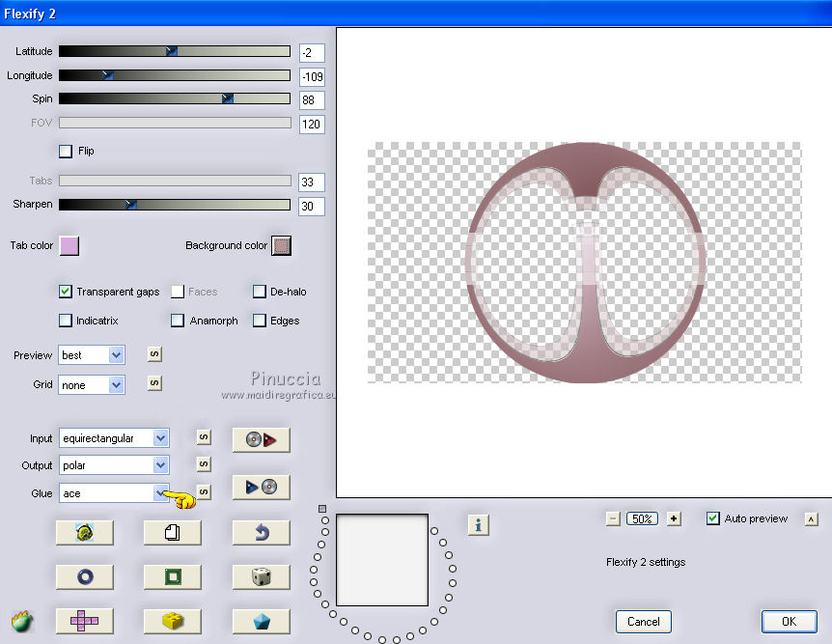Enable the Edges checkbox
Image resolution: width=832 pixels, height=644 pixels.
coord(260,321)
